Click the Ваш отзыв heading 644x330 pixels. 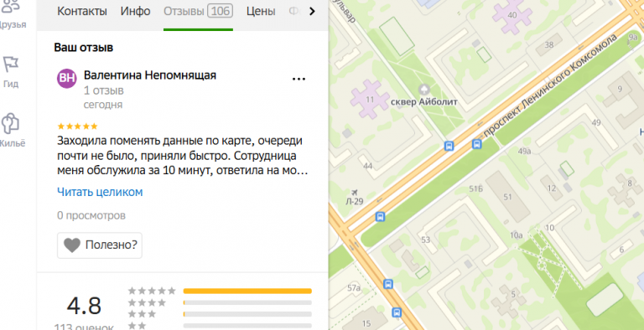point(83,48)
